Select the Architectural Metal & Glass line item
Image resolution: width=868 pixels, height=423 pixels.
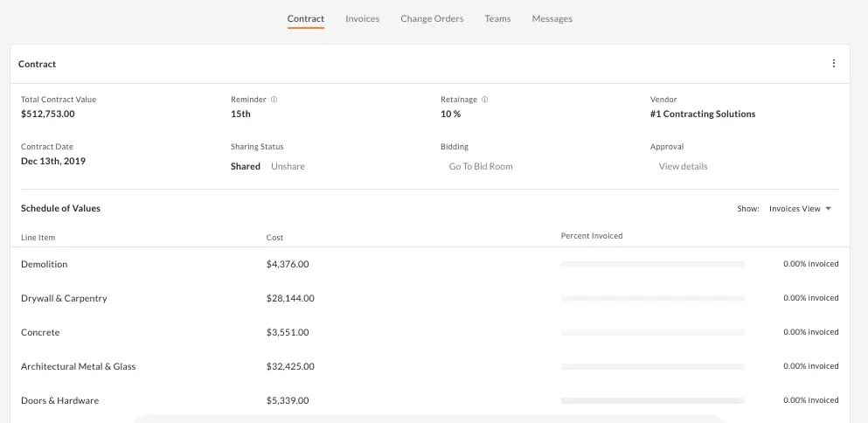tap(78, 366)
